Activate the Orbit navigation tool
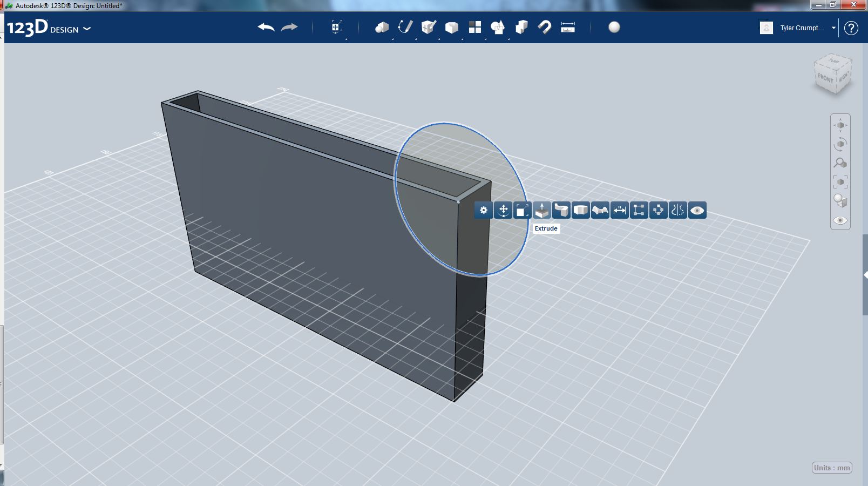Viewport: 868px width, 486px height. [840, 144]
